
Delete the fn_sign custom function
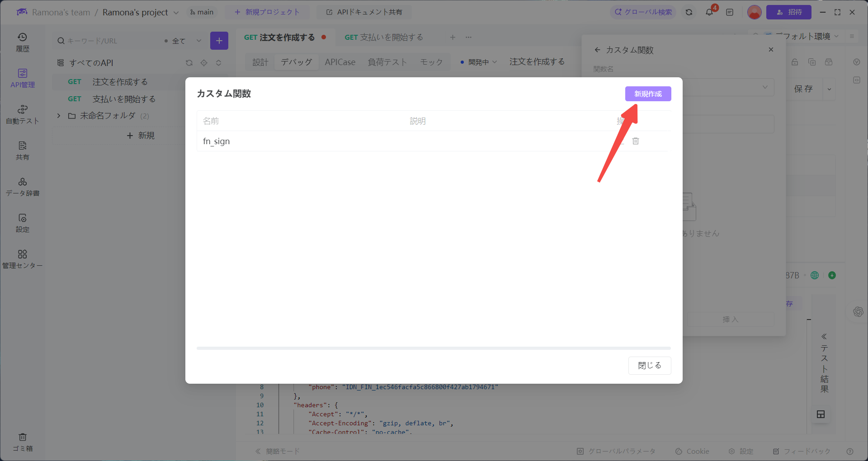click(636, 141)
